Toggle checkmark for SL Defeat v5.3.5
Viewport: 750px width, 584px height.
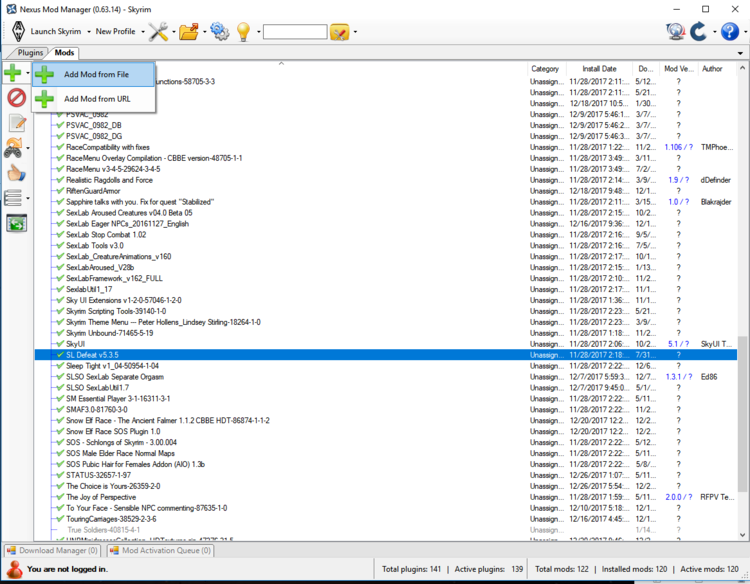(60, 355)
